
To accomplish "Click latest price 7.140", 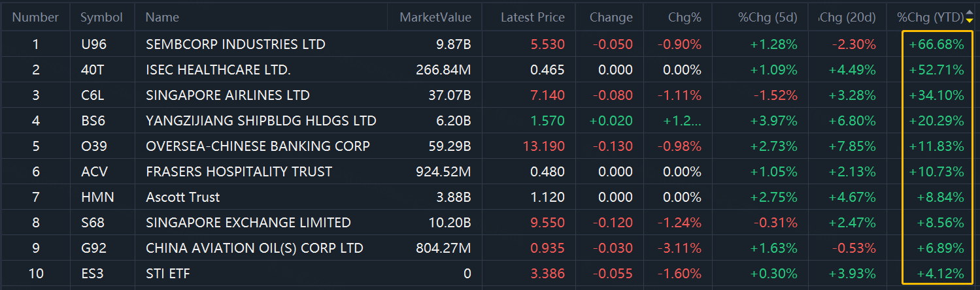I will click(x=548, y=95).
